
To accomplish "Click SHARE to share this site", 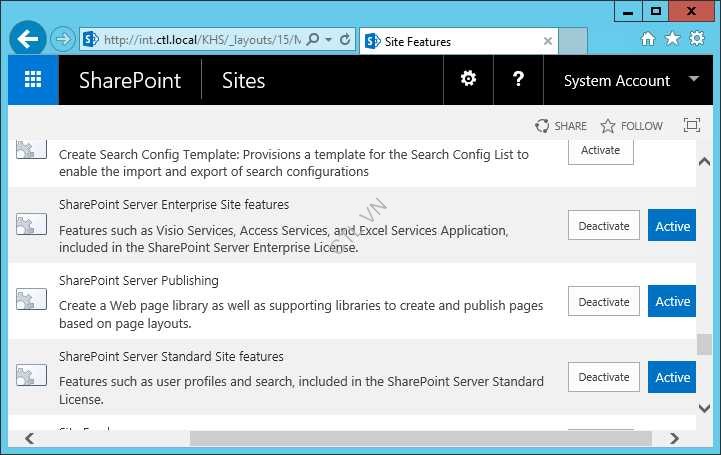I will click(x=561, y=126).
